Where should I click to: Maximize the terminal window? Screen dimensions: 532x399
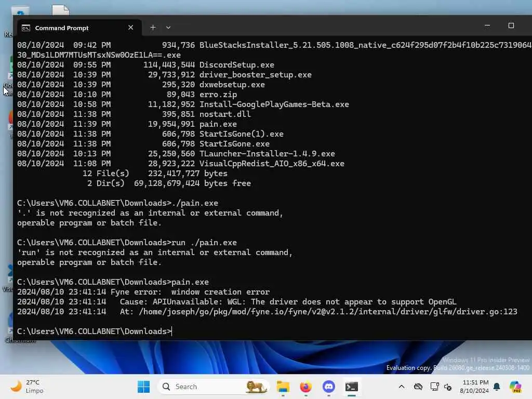[x=511, y=26]
